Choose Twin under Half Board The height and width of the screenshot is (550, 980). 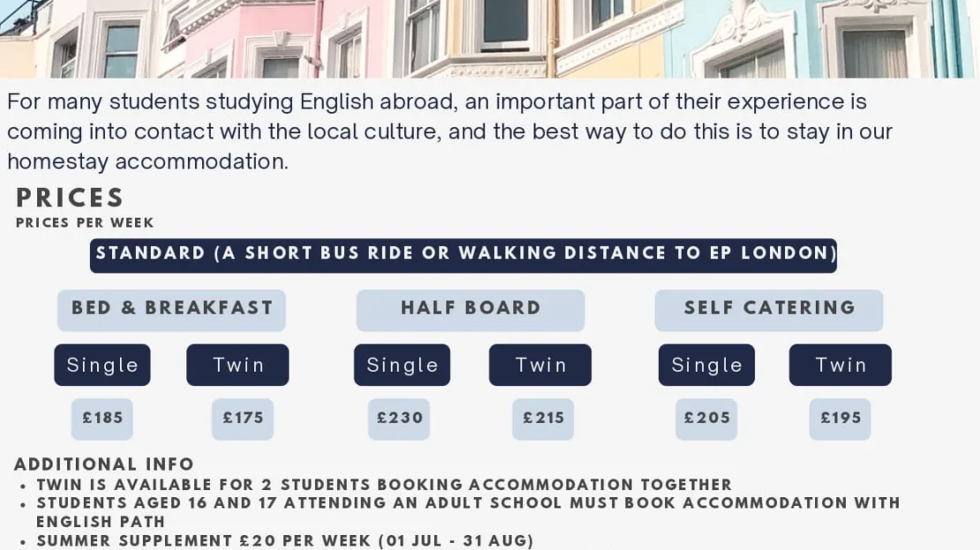click(540, 365)
